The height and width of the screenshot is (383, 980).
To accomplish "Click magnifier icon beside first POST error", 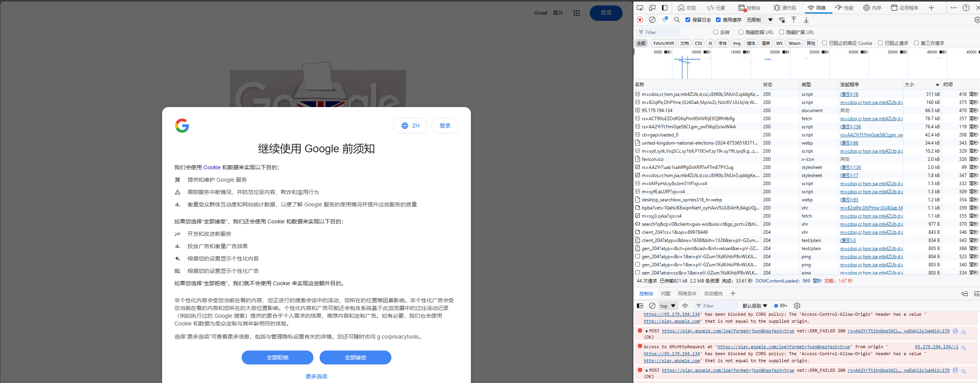I will pos(964,332).
